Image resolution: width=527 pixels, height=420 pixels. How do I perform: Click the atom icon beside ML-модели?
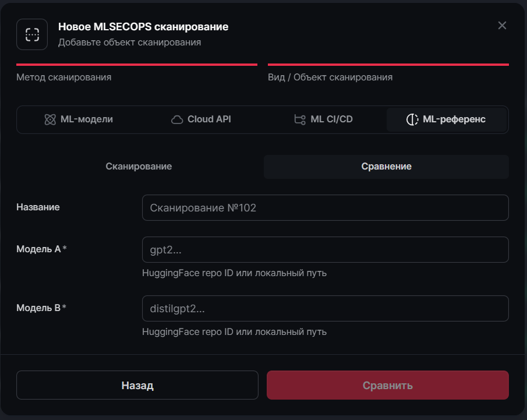(x=50, y=119)
